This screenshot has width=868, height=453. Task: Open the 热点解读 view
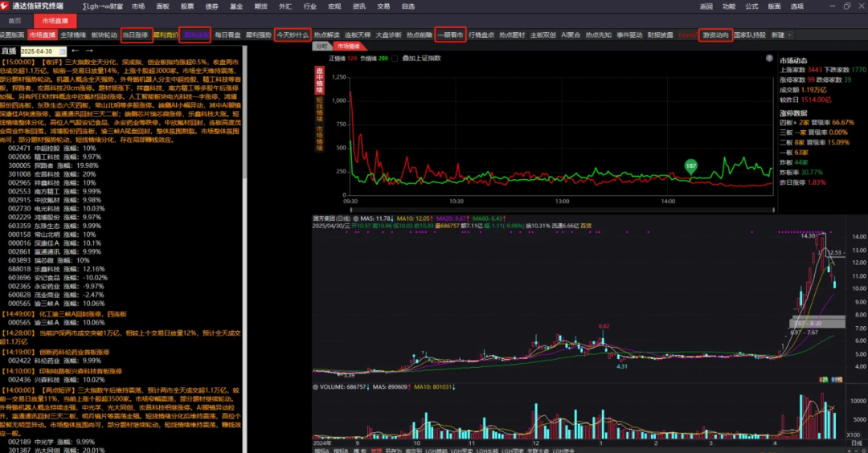(326, 35)
